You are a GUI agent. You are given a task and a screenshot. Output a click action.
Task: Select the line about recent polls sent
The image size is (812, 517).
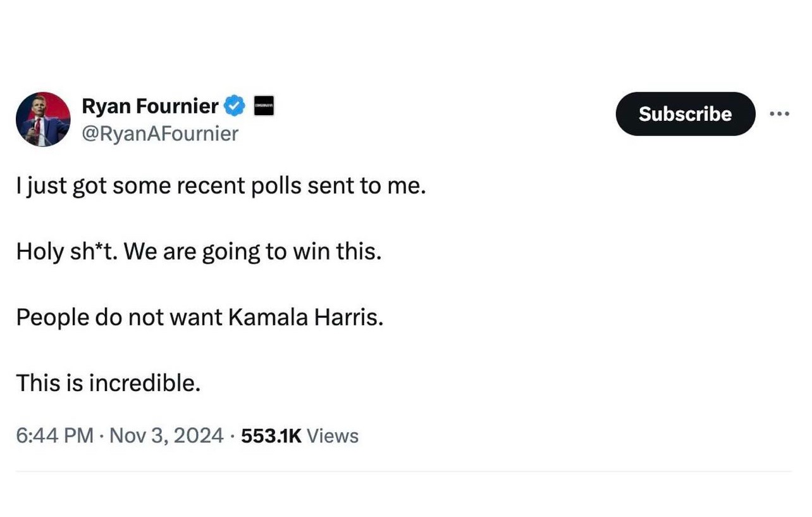(x=221, y=187)
